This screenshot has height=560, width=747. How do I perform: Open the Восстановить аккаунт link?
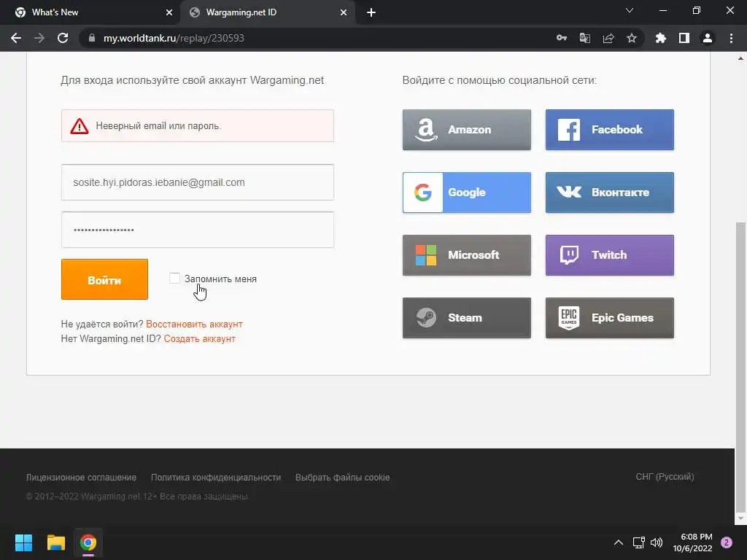point(194,324)
